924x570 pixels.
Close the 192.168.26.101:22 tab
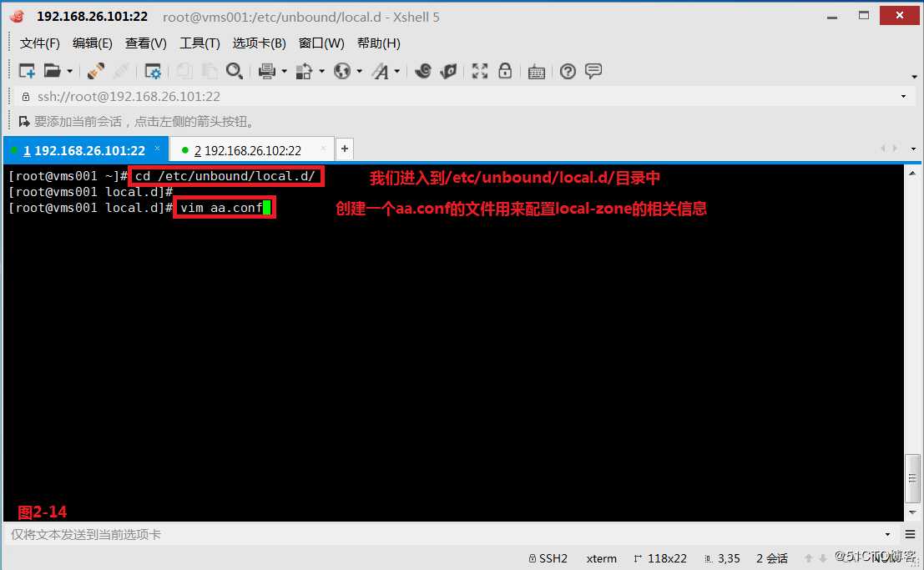(x=158, y=148)
